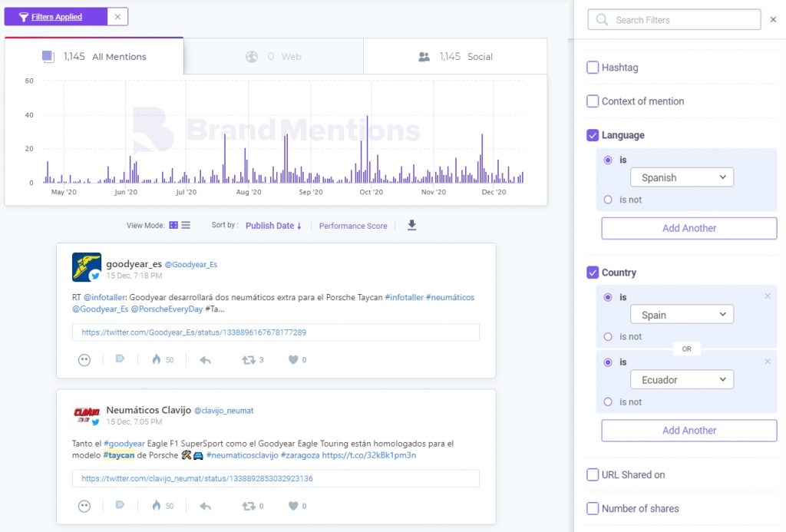Click sentiment face icon on Neumáticos Clavijo post
This screenshot has width=786, height=532.
[84, 507]
